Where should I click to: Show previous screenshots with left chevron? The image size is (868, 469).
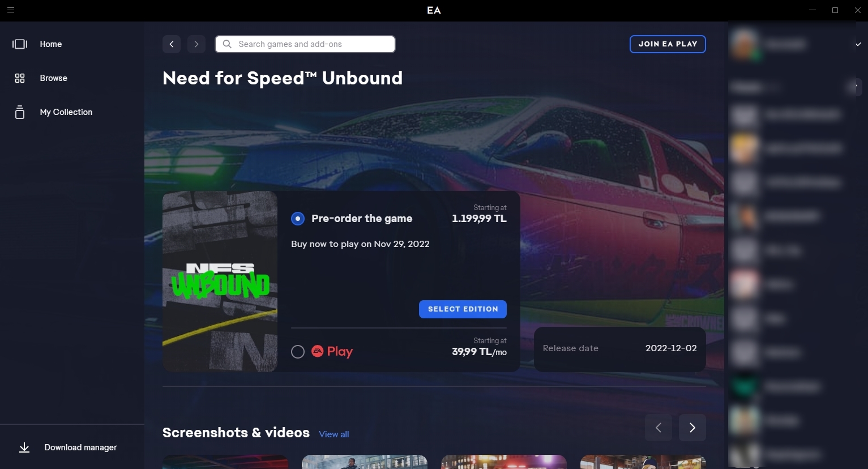(659, 428)
